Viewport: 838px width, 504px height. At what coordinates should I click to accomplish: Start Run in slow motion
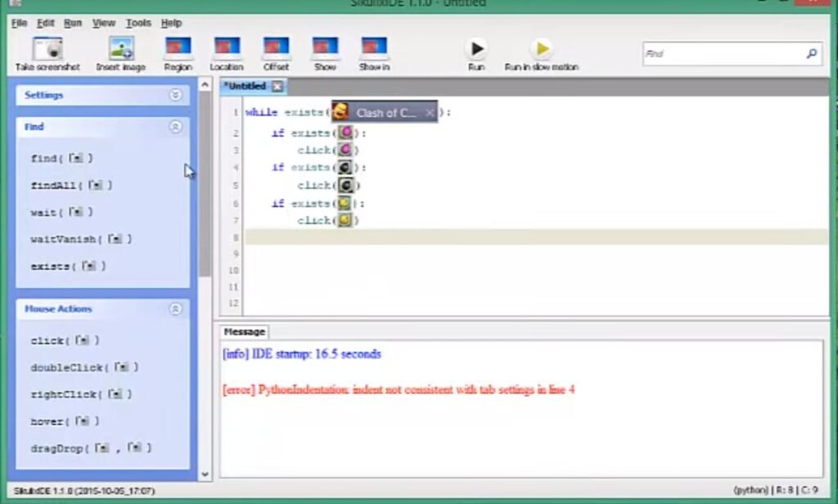pyautogui.click(x=543, y=47)
